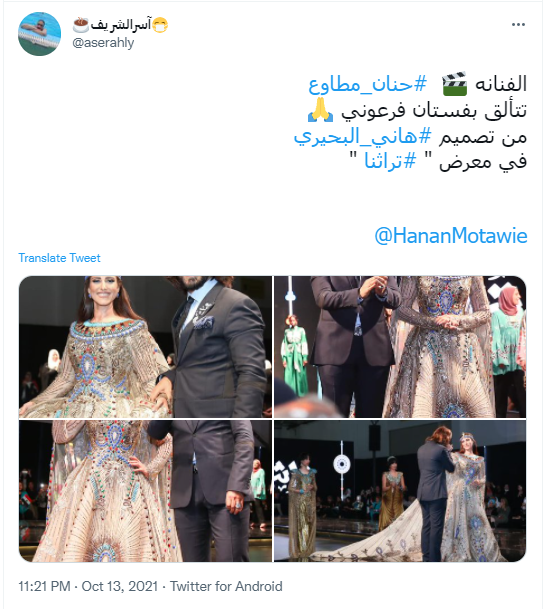Click Translate Tweet
Image resolution: width=543 pixels, height=609 pixels.
[59, 258]
